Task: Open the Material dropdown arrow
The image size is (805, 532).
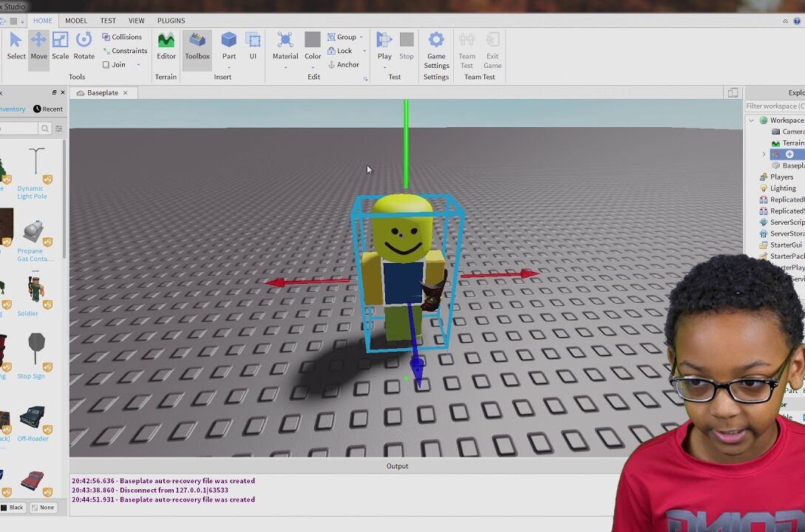Action: (x=285, y=68)
